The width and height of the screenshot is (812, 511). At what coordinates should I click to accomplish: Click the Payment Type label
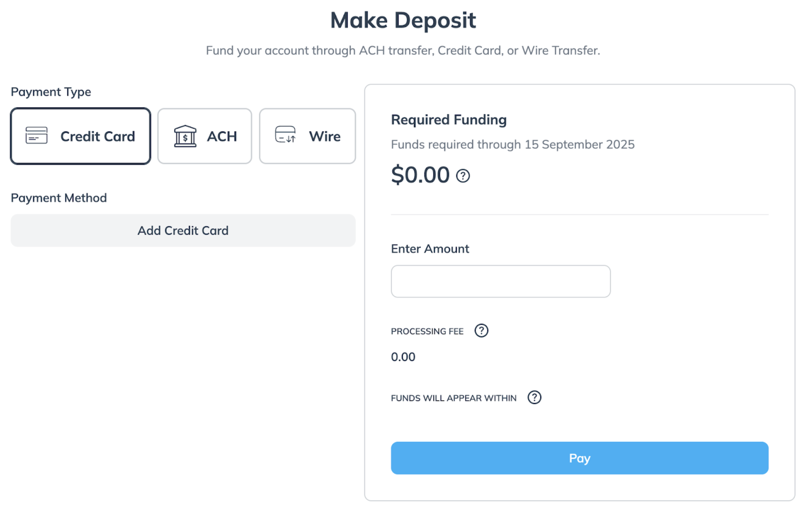[x=51, y=92]
